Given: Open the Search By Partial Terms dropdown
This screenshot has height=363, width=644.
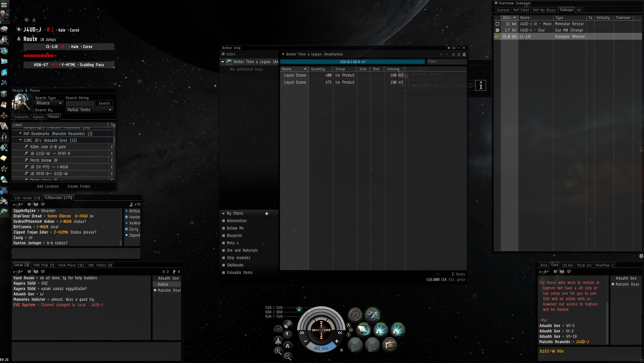Looking at the screenshot, I should [89, 110].
